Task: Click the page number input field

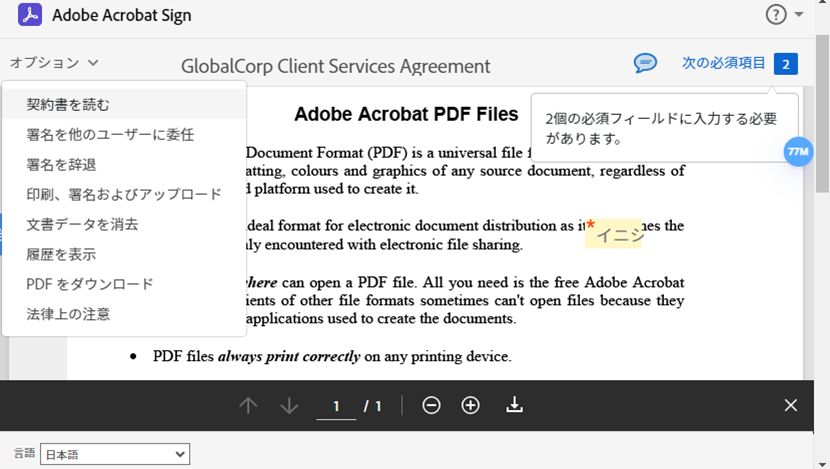Action: pos(336,406)
